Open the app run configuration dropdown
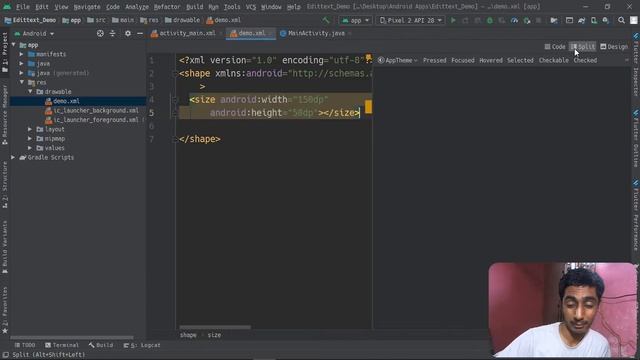 pos(356,20)
